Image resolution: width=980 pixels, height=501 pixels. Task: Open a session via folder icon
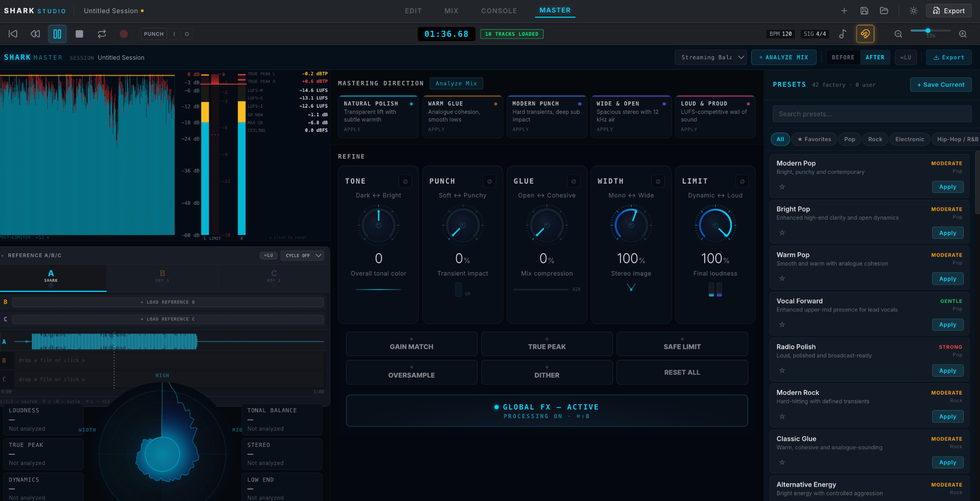click(x=884, y=11)
